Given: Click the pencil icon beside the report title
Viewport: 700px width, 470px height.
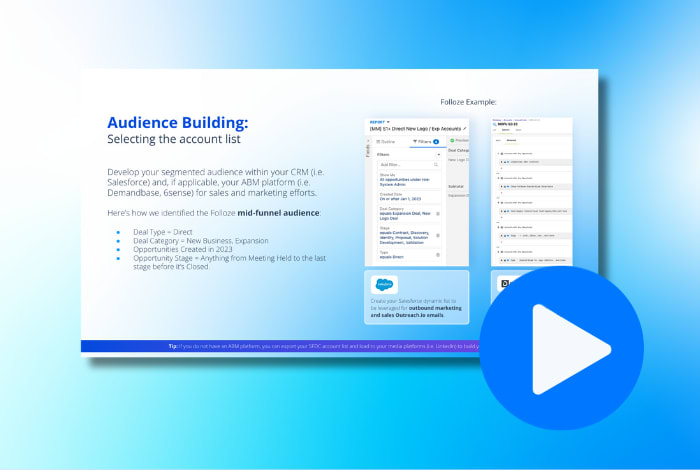Looking at the screenshot, I should coord(465,129).
